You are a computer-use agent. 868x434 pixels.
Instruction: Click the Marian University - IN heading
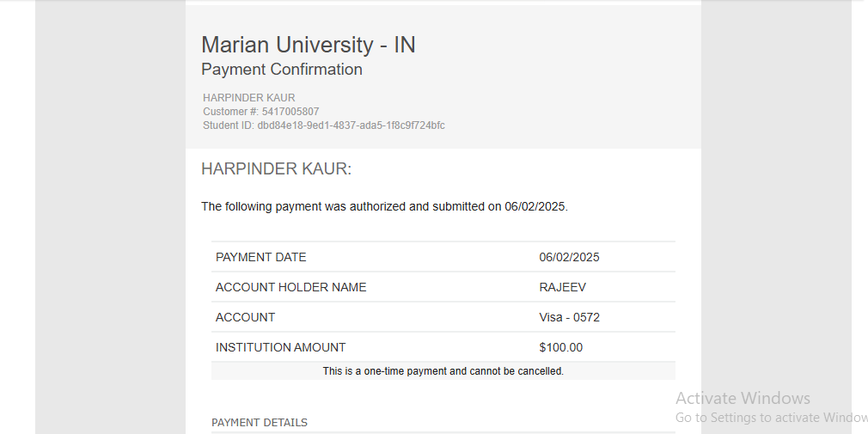coord(309,45)
